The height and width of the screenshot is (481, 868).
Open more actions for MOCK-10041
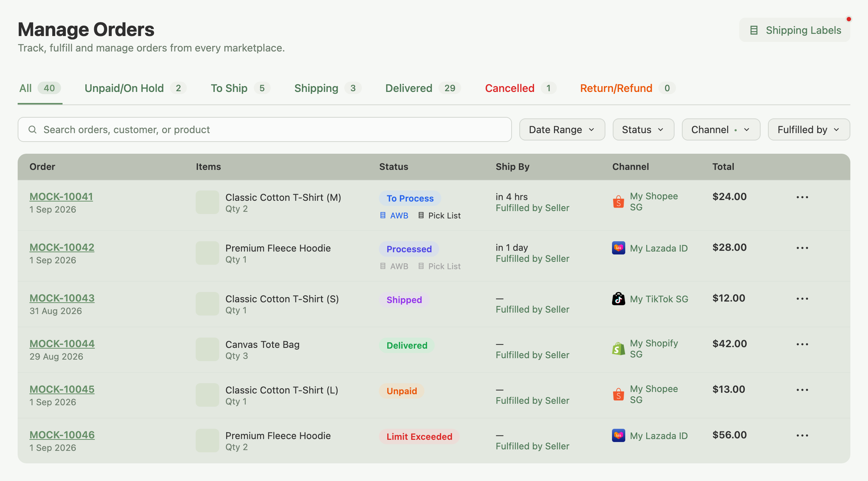click(802, 197)
